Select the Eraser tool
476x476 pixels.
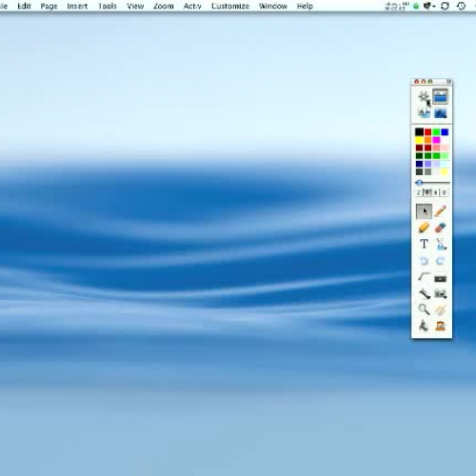[441, 228]
